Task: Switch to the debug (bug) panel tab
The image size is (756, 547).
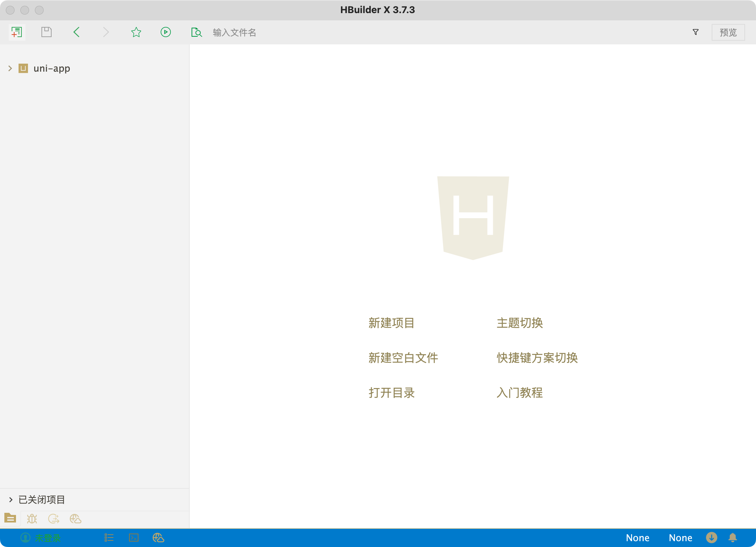Action: click(32, 519)
